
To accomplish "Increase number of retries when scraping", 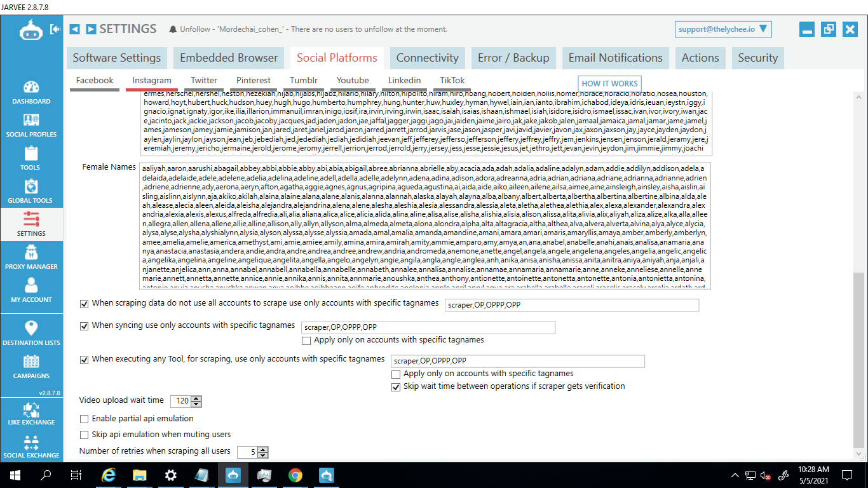I will [x=263, y=450].
